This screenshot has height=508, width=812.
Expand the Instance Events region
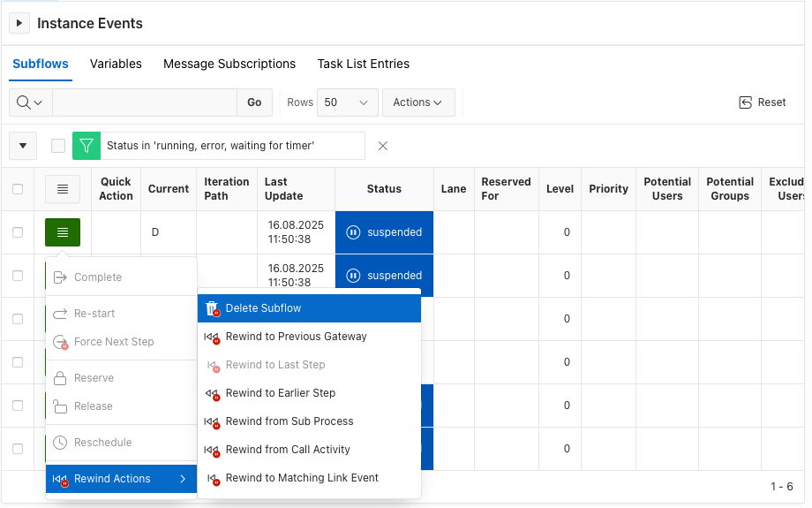click(19, 23)
